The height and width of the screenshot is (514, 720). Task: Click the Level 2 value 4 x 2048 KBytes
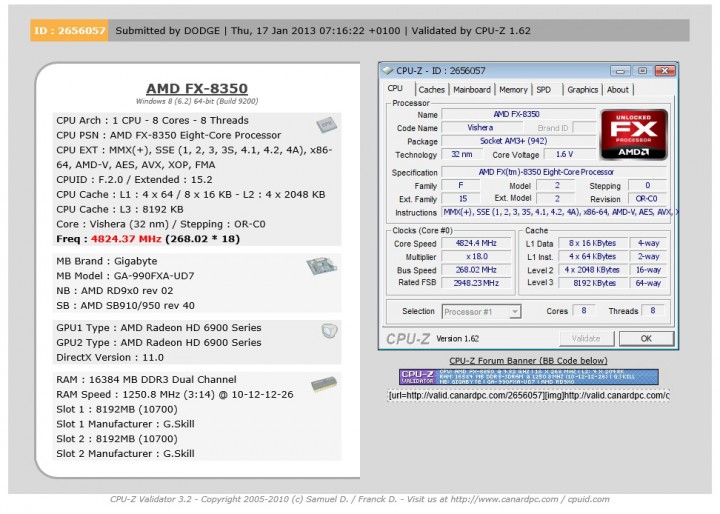[x=592, y=270]
